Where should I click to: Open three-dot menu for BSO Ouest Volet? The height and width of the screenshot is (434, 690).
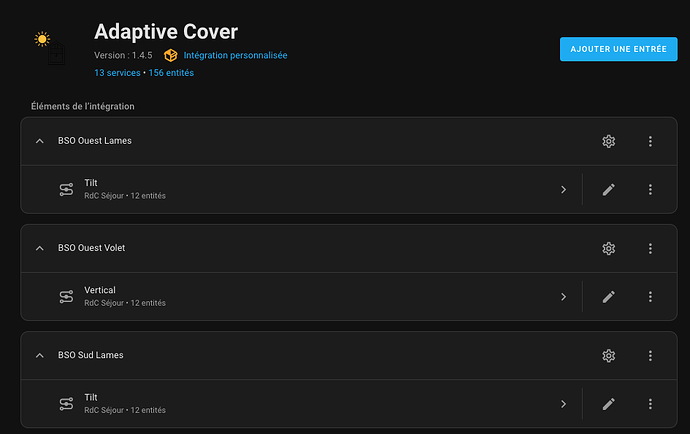pos(650,249)
